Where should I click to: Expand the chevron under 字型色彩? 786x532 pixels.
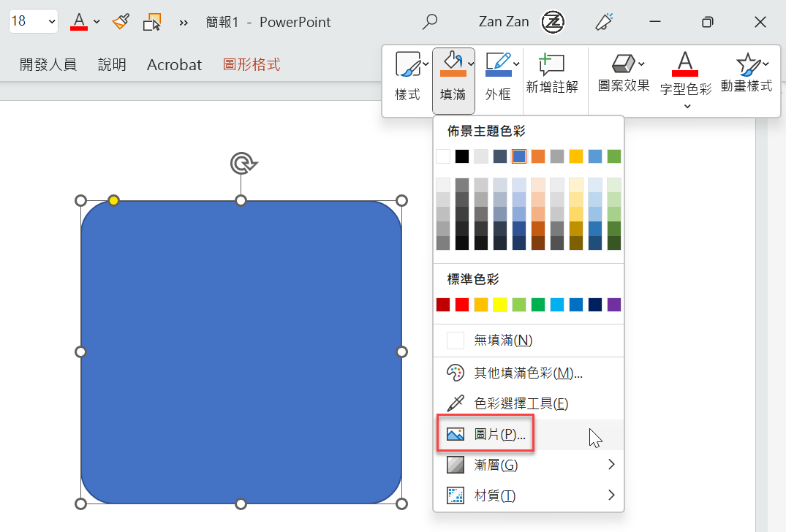(687, 106)
